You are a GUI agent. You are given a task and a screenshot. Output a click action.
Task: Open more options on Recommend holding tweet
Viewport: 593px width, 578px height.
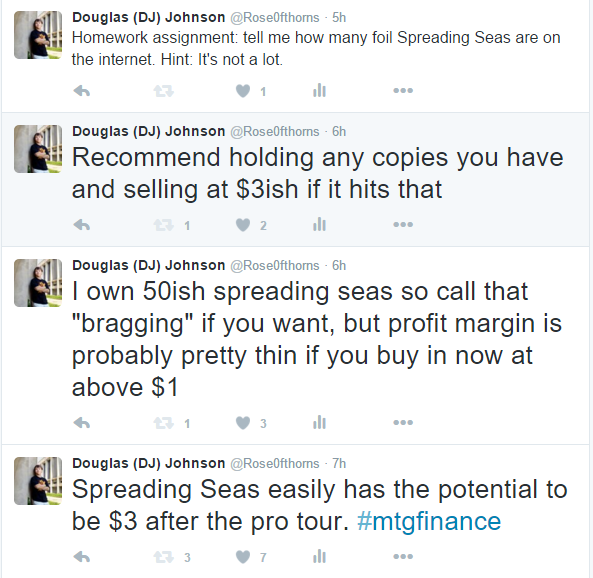(403, 224)
